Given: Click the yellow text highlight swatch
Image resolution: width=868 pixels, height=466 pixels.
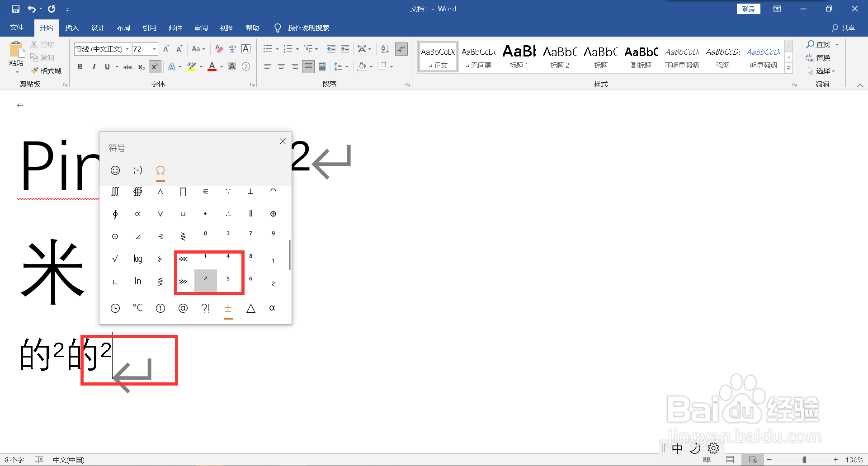Looking at the screenshot, I should click(x=192, y=66).
